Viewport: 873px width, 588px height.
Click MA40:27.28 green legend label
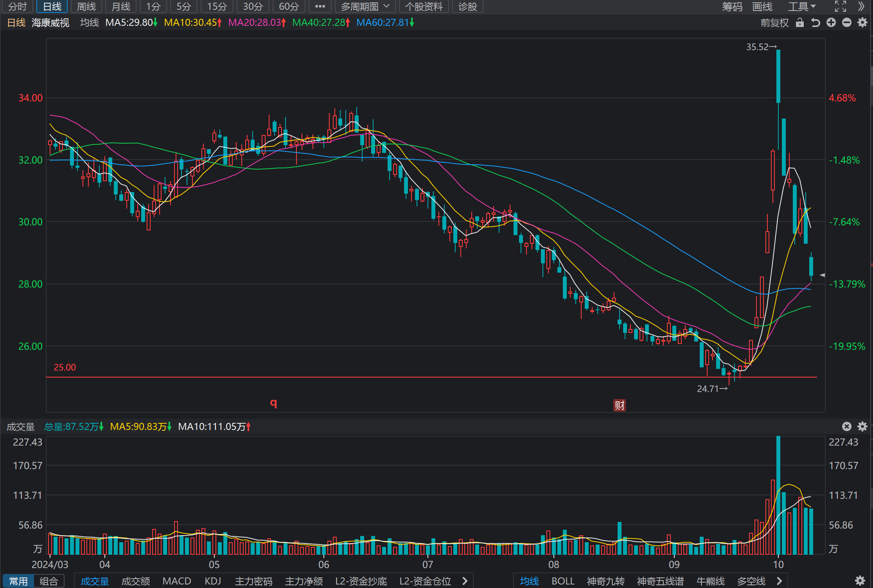[x=321, y=23]
